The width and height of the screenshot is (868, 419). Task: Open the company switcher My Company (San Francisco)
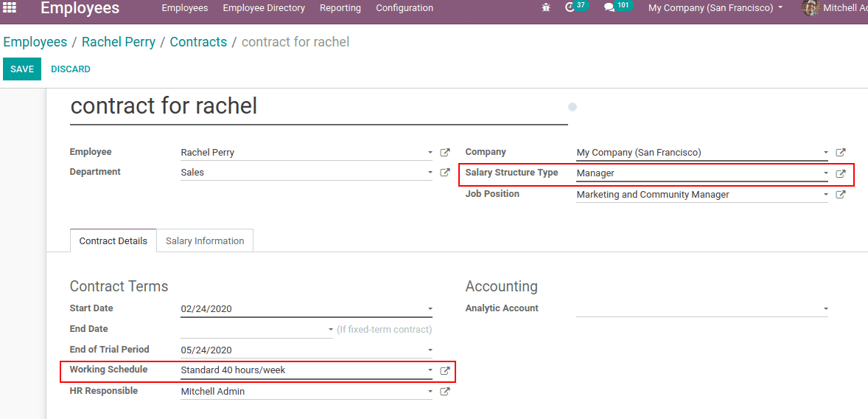tap(715, 8)
